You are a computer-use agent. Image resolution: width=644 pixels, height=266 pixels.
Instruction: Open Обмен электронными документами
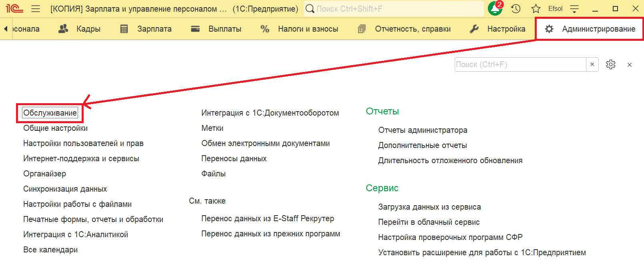pos(265,143)
